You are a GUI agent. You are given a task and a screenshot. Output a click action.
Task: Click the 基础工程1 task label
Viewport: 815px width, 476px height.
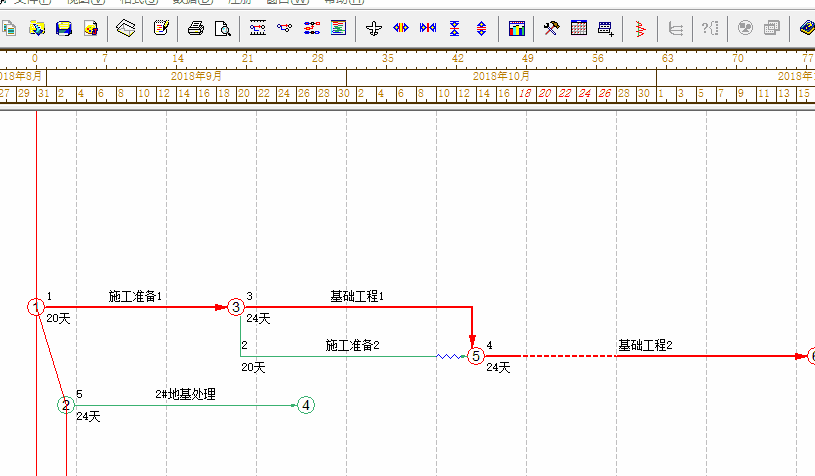tap(357, 296)
